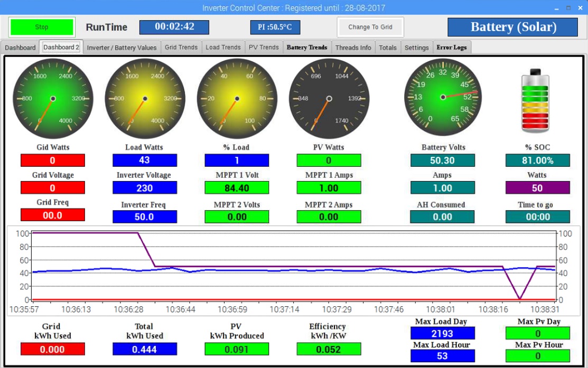View the Error Logs tab
This screenshot has width=588, height=368.
coord(451,48)
